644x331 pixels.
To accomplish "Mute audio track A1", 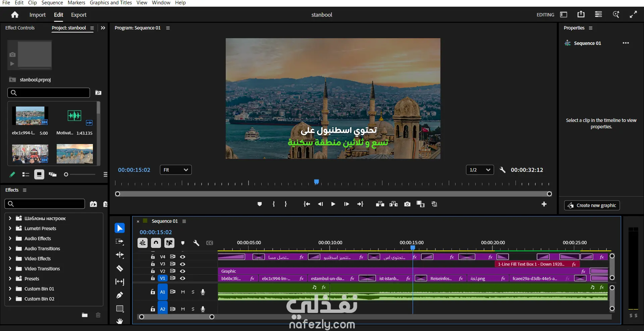I will click(183, 292).
